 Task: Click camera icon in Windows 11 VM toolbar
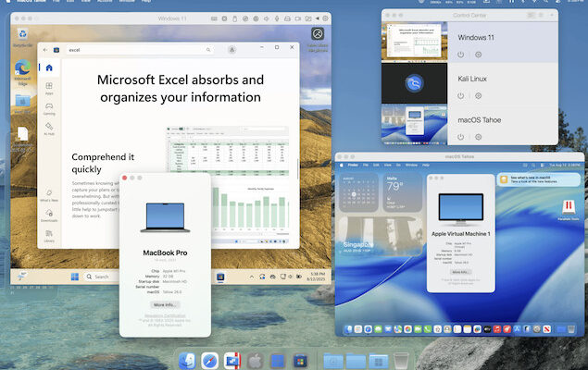(x=298, y=18)
